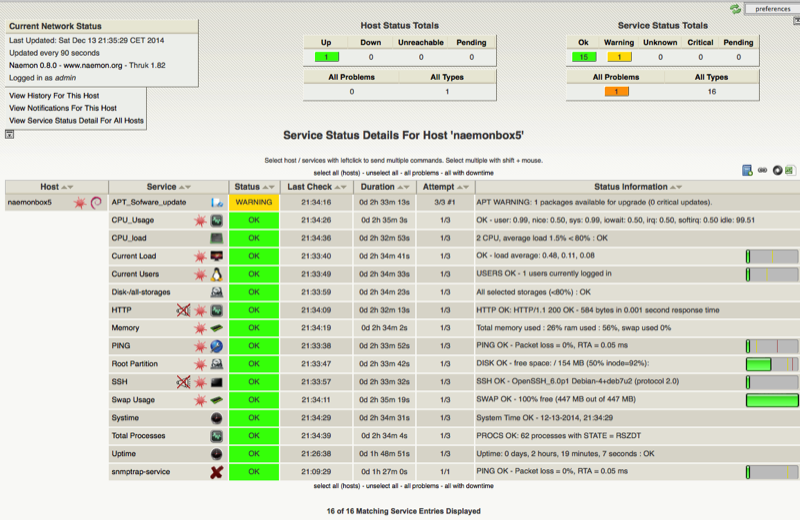This screenshot has width=800, height=520.
Task: Click notifications disabled icon on HTTP row
Action: pyautogui.click(x=183, y=310)
